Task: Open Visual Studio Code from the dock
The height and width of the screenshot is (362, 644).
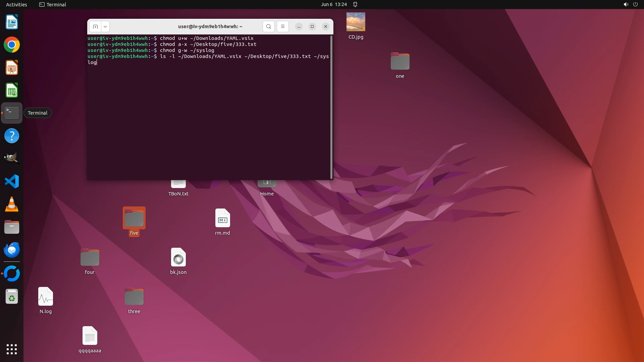Action: (x=12, y=181)
